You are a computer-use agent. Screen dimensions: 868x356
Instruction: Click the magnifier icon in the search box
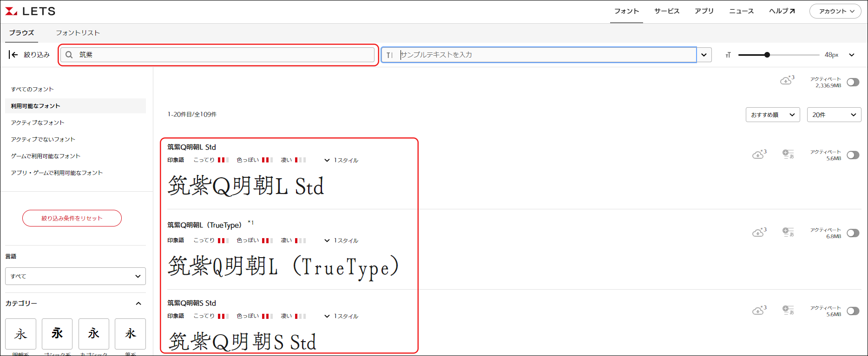(69, 55)
